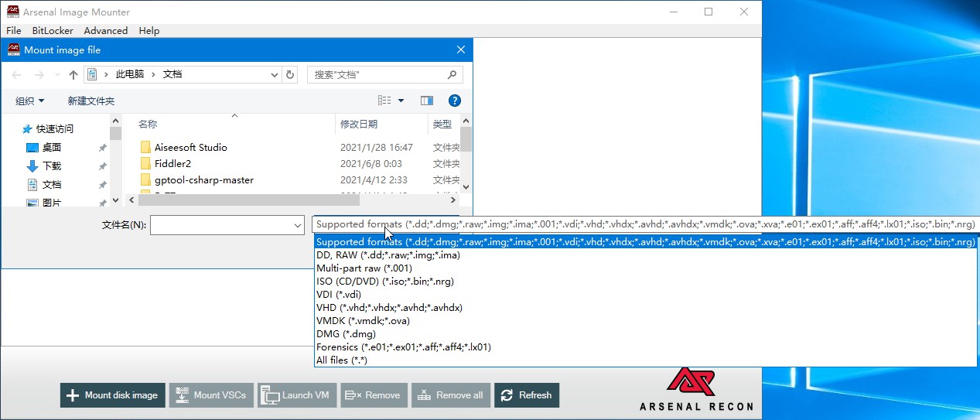Click the search documents input field
The image size is (980, 420).
377,75
